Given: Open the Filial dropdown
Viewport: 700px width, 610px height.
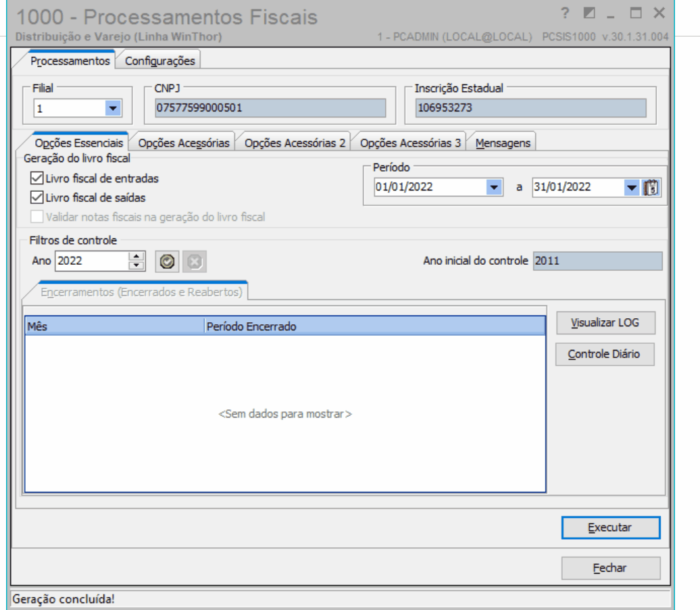Looking at the screenshot, I should (113, 109).
